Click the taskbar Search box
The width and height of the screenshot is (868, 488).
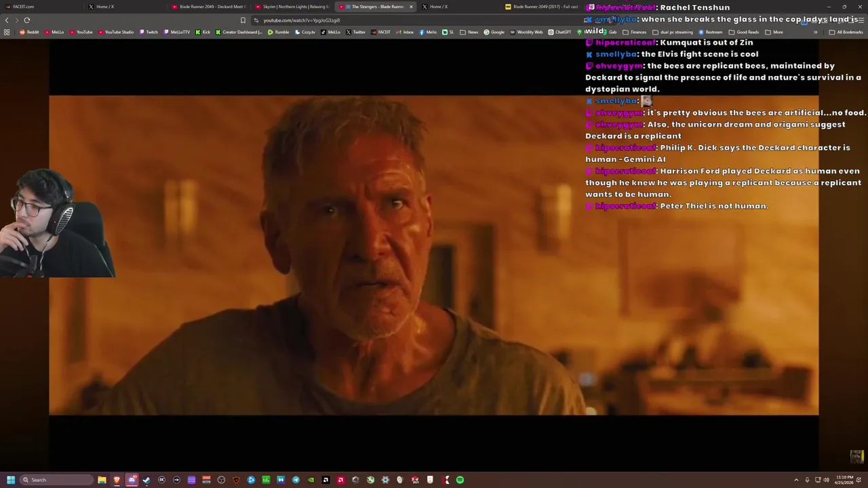click(x=57, y=480)
